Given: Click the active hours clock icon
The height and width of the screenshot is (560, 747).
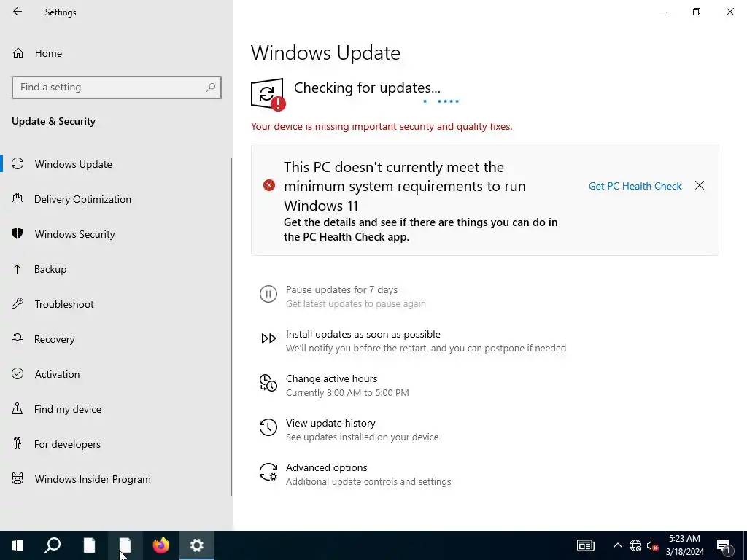Looking at the screenshot, I should [x=268, y=383].
